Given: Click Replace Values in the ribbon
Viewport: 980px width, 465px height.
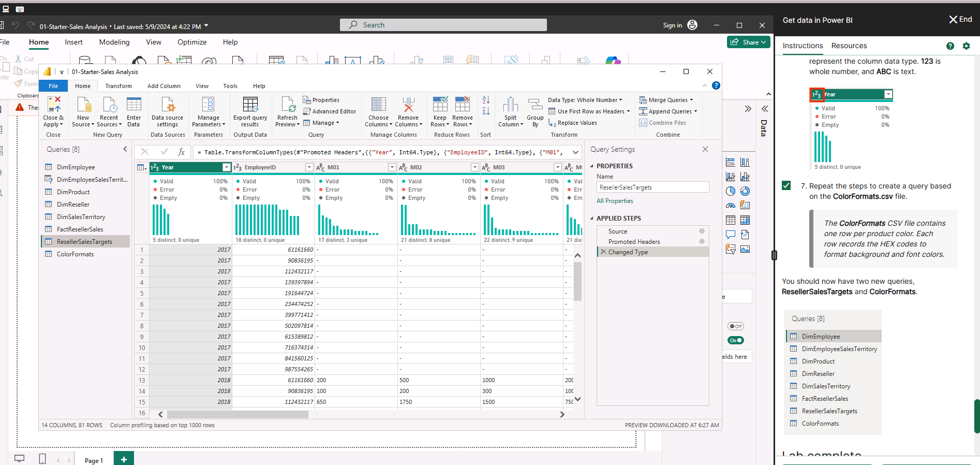Looking at the screenshot, I should 573,123.
